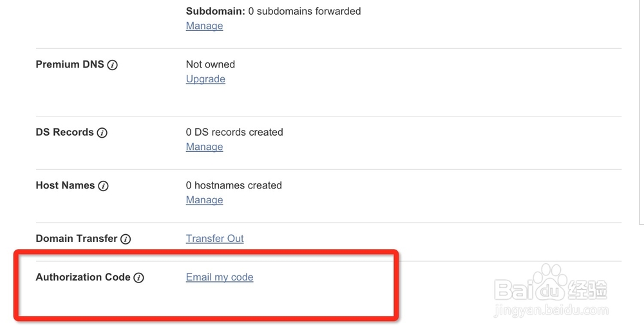Select the DS Records label text
Screen dimensions: 644x332
tap(64, 132)
